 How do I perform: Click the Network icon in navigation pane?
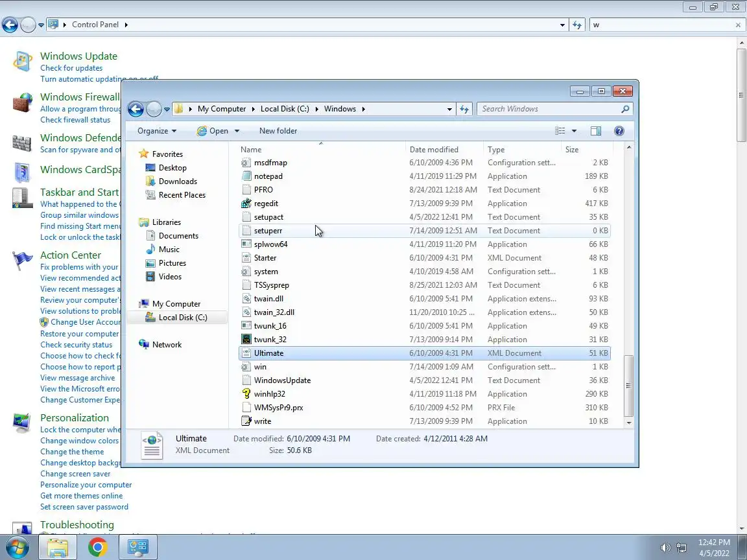(144, 344)
